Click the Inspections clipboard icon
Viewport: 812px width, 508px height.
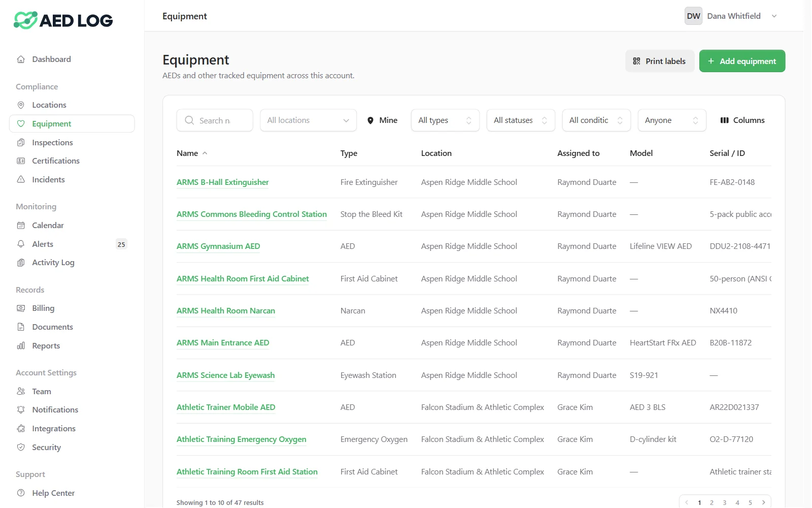point(21,143)
